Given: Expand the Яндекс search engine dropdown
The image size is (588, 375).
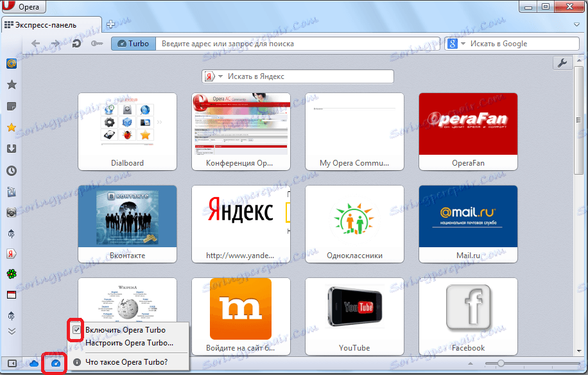Looking at the screenshot, I should point(221,76).
